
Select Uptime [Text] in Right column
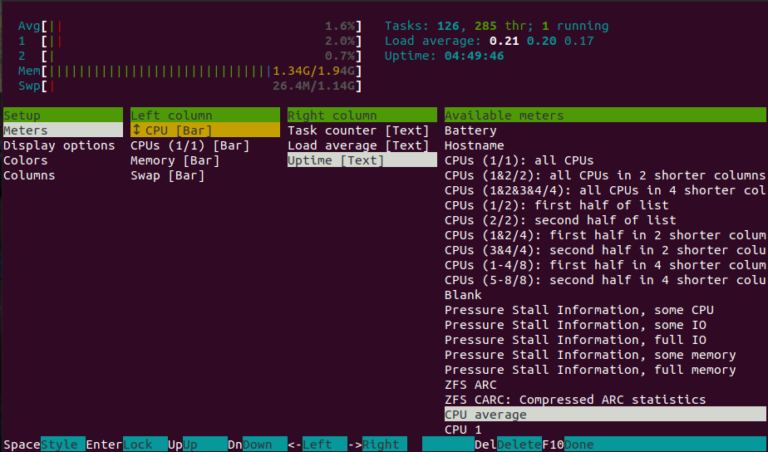point(336,161)
